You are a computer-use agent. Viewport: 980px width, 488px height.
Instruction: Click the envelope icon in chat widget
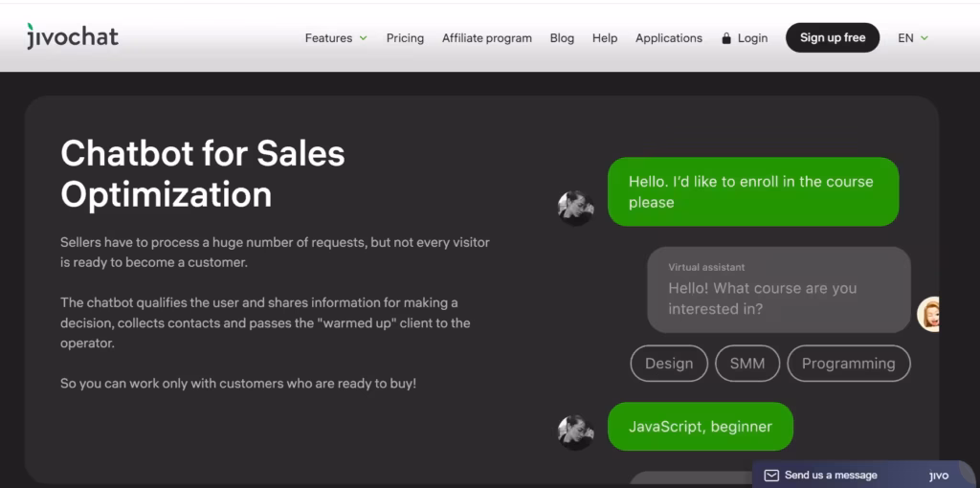click(772, 476)
